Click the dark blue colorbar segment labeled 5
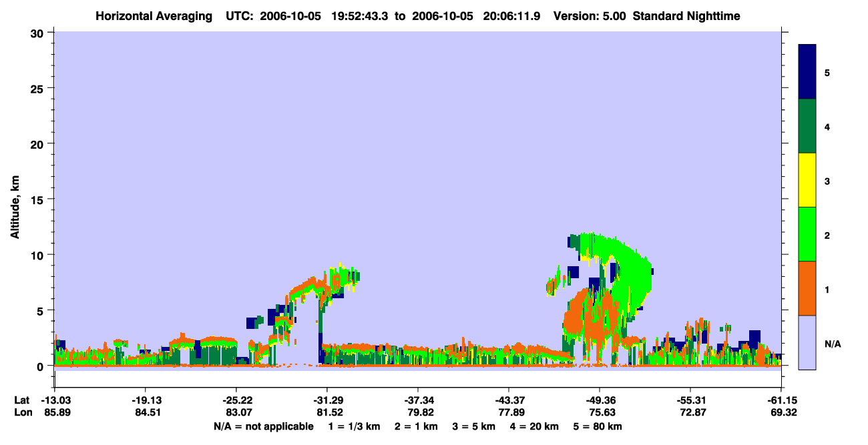Screen dimensions: 868x445 (x=807, y=72)
